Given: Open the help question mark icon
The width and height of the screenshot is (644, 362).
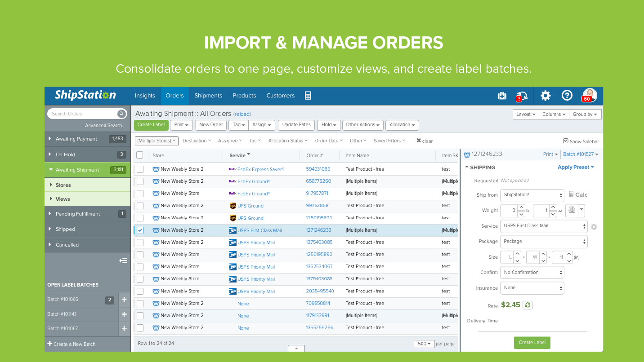Looking at the screenshot, I should coord(567,95).
